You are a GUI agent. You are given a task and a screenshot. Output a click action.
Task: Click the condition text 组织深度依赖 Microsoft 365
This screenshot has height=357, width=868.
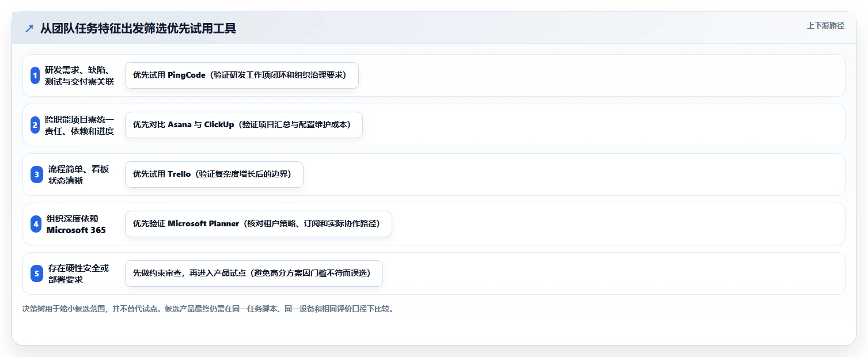[76, 224]
